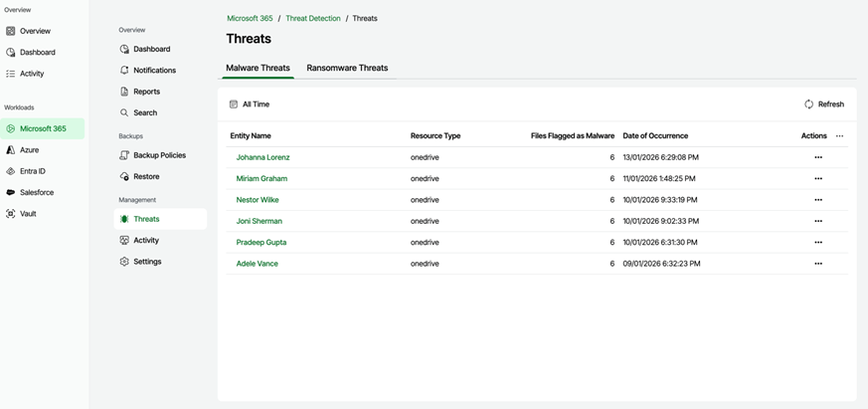This screenshot has width=868, height=409.
Task: Click the Settings gear icon
Action: tap(124, 262)
